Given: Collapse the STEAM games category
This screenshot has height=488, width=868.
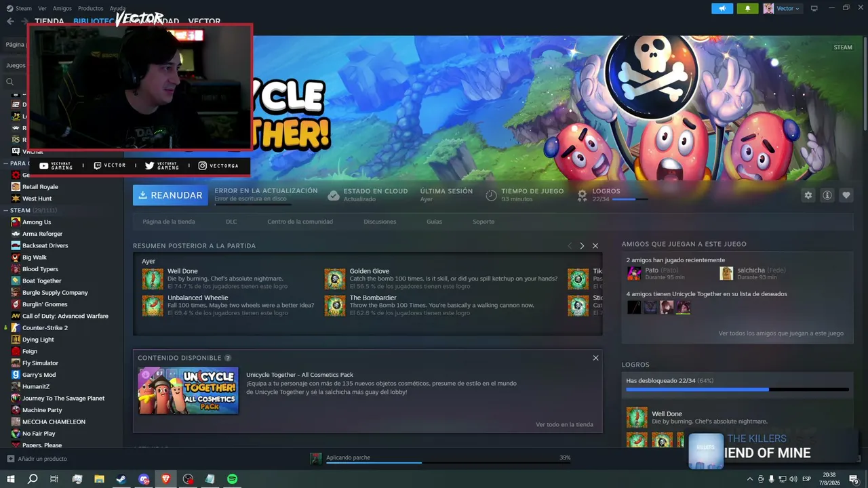Looking at the screenshot, I should pos(5,211).
